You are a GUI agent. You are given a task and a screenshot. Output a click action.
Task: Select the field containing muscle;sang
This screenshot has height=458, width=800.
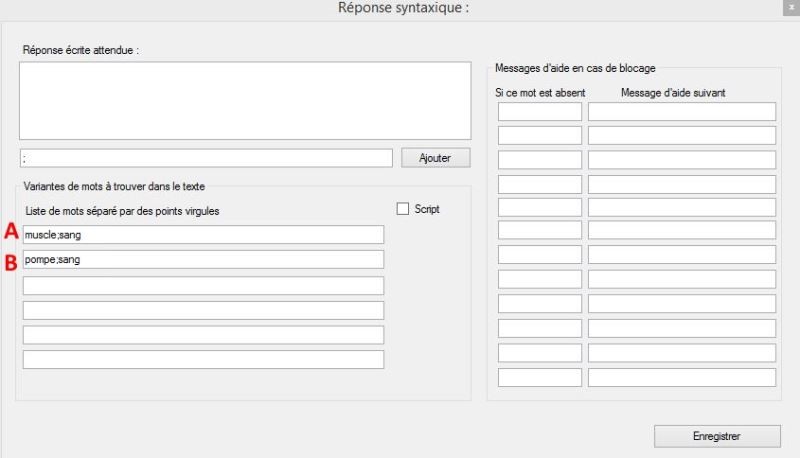click(x=203, y=234)
